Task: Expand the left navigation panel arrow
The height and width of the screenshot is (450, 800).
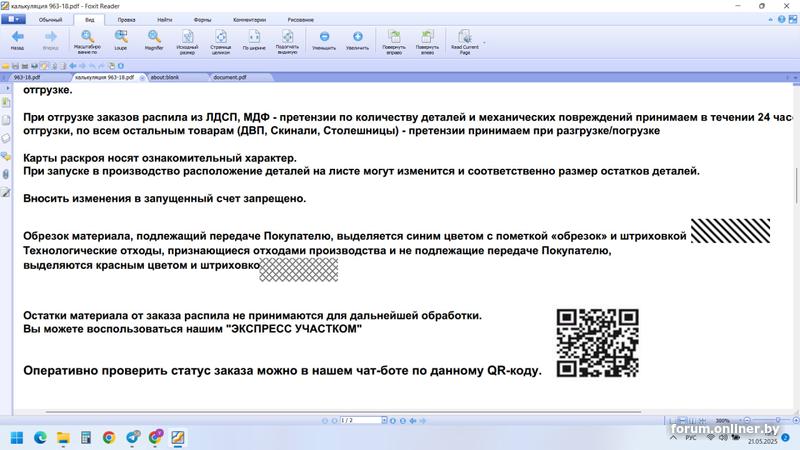Action: tap(7, 88)
